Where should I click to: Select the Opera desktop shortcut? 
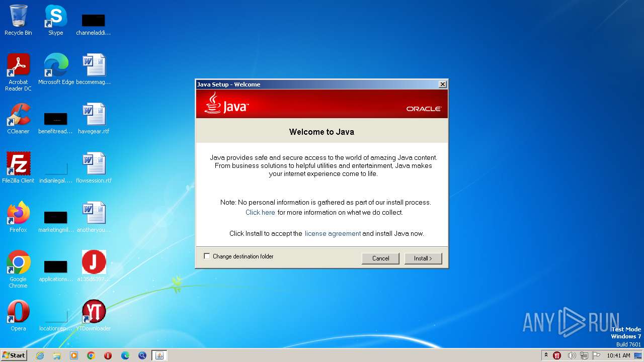18,316
